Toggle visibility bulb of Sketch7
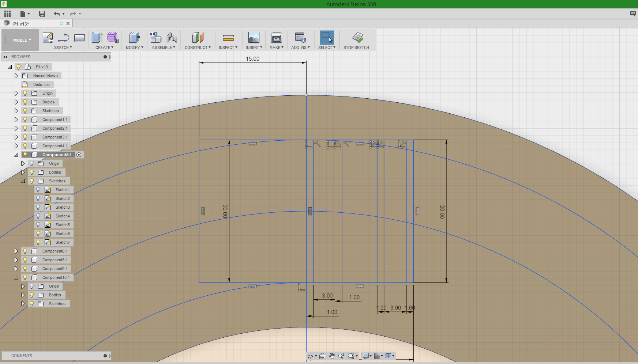 (38, 242)
